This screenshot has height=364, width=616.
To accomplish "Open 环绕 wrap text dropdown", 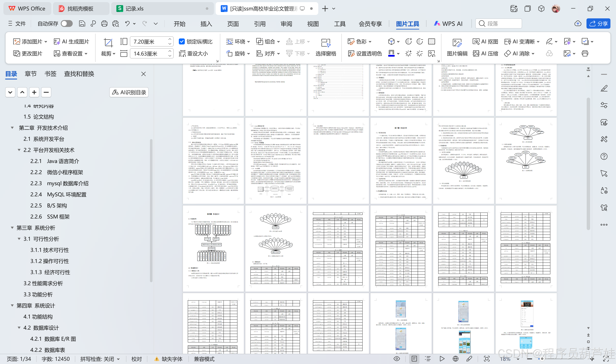I will click(x=249, y=42).
